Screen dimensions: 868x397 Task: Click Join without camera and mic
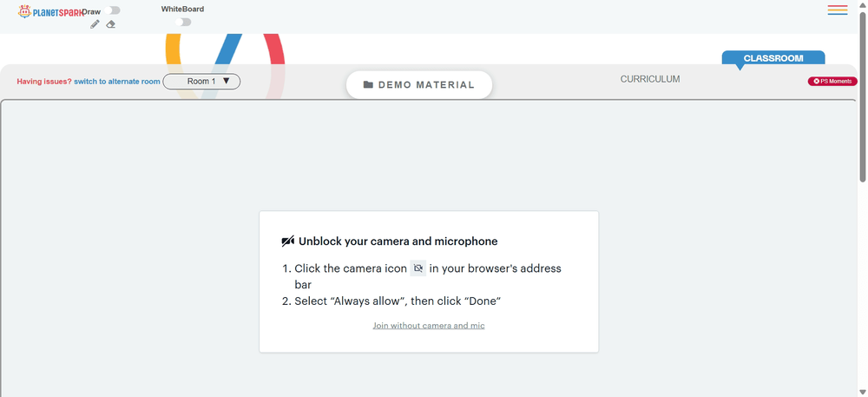pyautogui.click(x=429, y=326)
